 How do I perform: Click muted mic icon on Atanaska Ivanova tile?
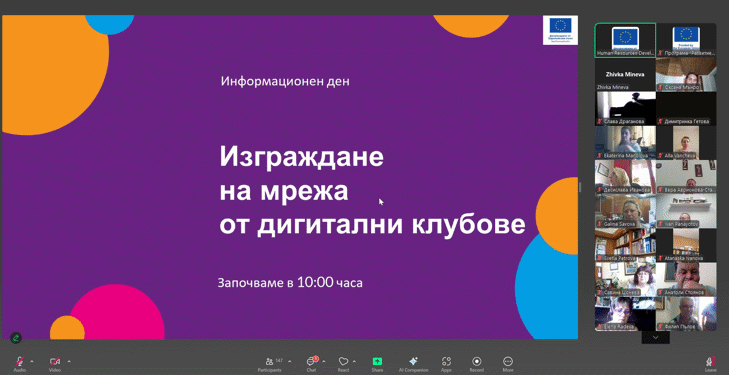(661, 258)
